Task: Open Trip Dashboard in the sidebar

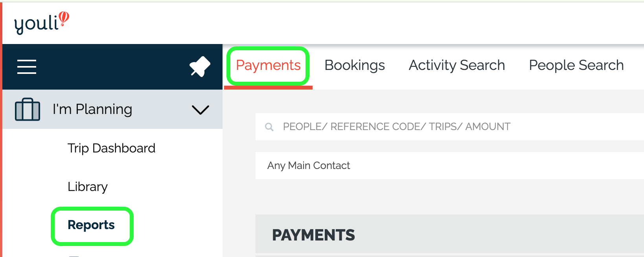Action: click(x=111, y=148)
